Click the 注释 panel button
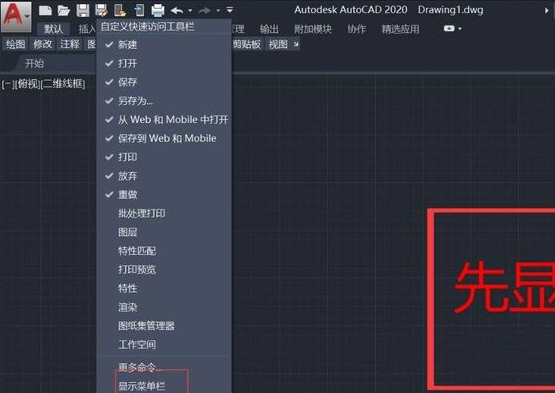Screen dimensions: 555x393 point(70,44)
